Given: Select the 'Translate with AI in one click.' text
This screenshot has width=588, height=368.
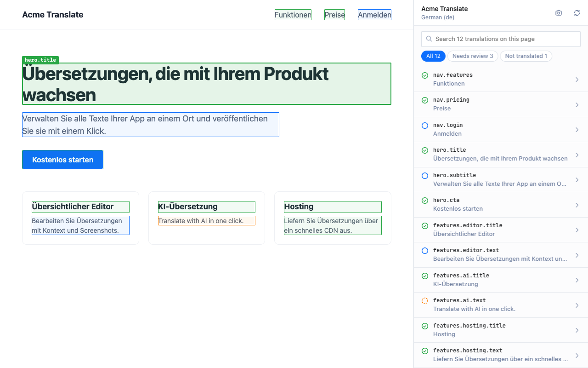Looking at the screenshot, I should coord(207,221).
